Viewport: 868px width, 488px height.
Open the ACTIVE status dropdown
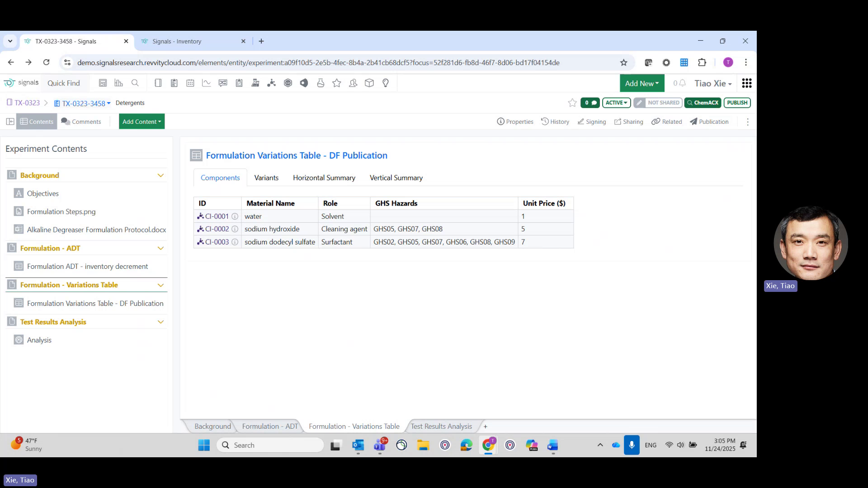click(616, 103)
